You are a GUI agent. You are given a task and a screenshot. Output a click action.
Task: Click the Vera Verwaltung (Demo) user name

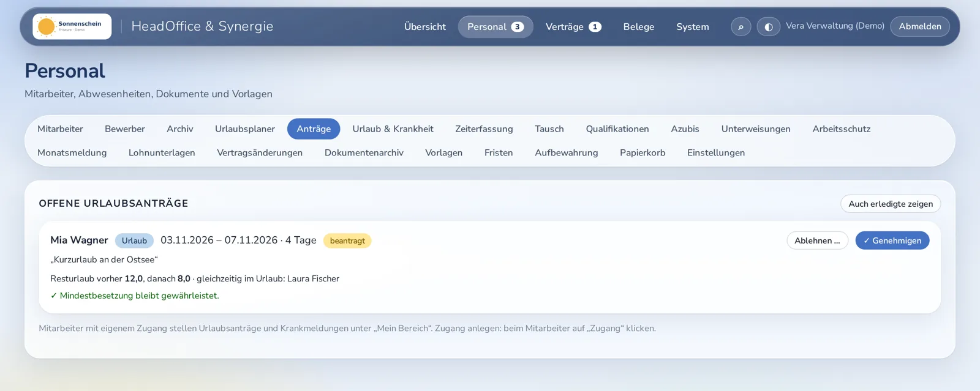(835, 26)
